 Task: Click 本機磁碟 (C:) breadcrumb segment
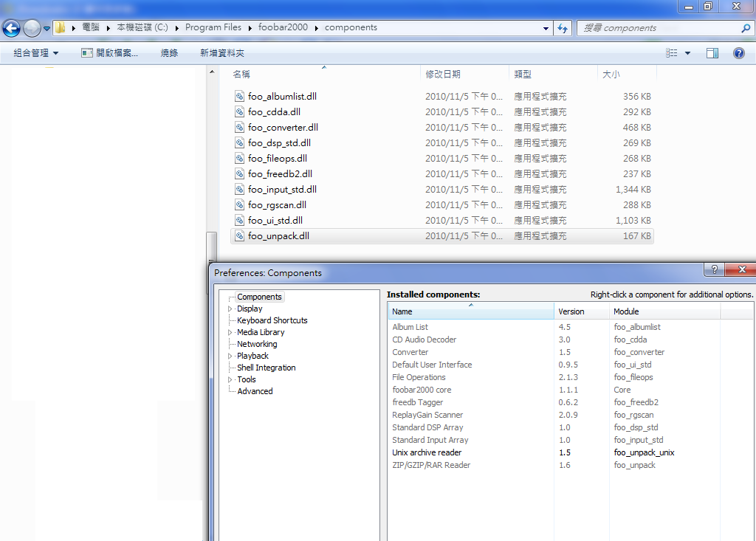[142, 27]
